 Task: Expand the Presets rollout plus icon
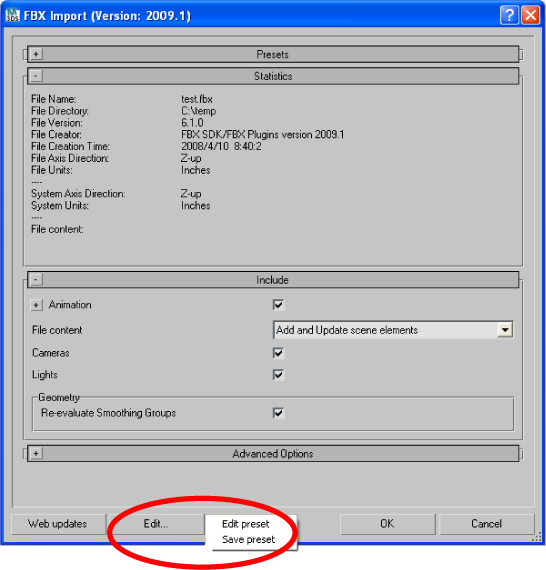[x=36, y=54]
